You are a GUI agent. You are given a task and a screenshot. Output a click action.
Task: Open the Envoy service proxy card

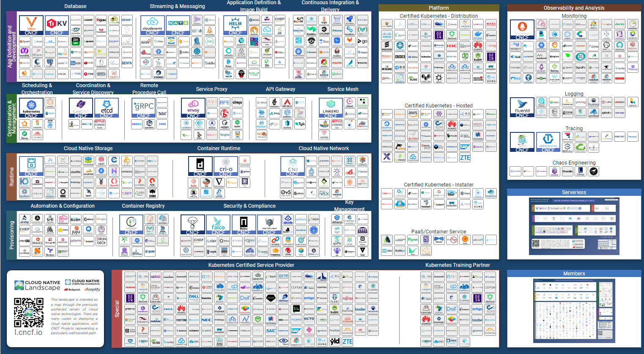pyautogui.click(x=193, y=108)
